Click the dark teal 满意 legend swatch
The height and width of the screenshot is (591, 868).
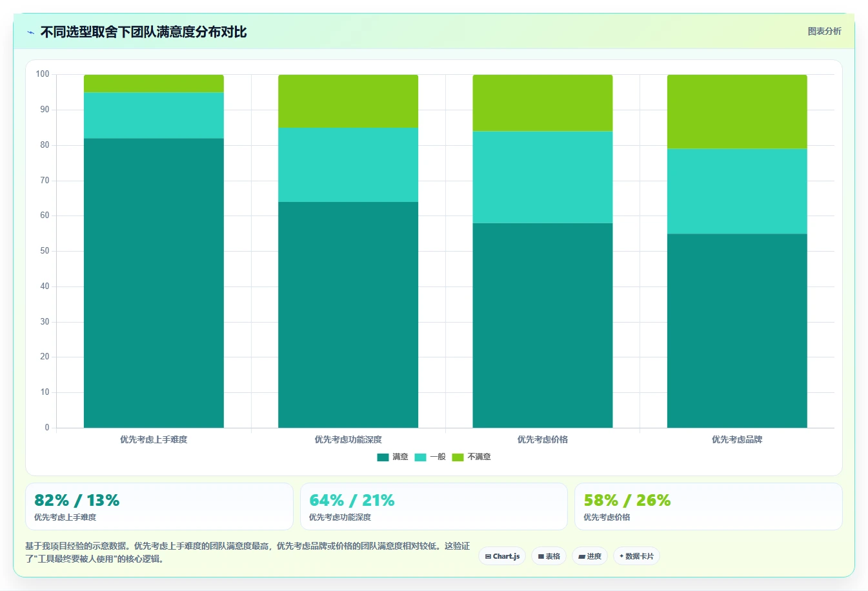tap(383, 457)
